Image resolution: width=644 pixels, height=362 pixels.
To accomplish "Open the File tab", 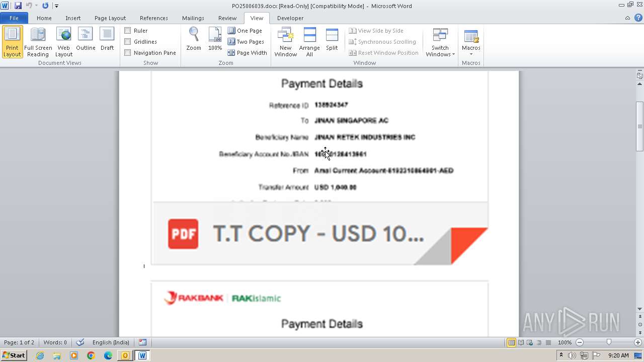I will 14,18.
